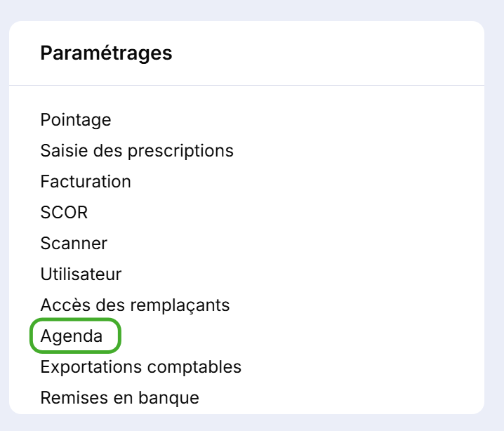The image size is (504, 431).
Task: Open the billing settings item
Action: (86, 182)
